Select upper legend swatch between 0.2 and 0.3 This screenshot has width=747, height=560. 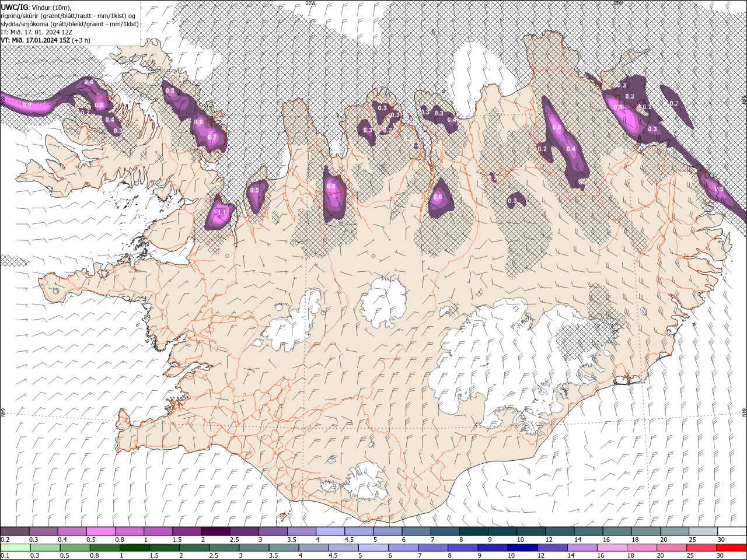(15, 531)
